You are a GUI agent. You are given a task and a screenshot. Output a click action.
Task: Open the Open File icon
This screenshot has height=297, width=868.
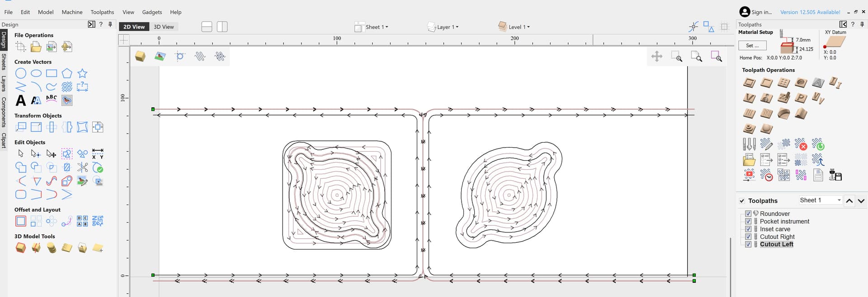click(x=36, y=47)
